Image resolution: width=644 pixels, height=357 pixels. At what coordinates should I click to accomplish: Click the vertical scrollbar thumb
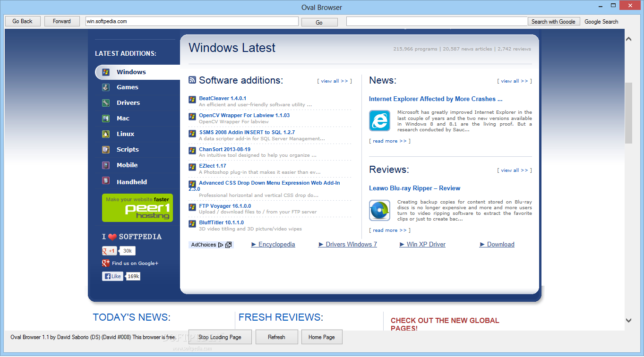point(628,113)
